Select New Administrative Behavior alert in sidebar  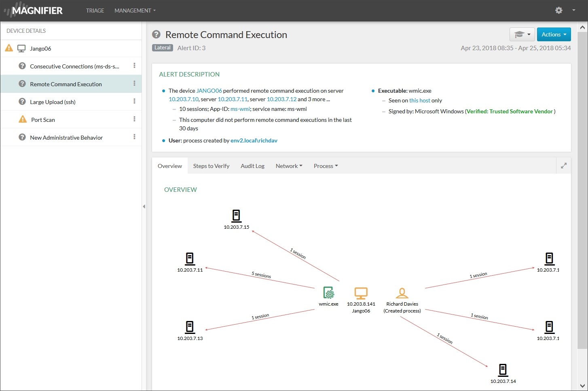tap(66, 138)
